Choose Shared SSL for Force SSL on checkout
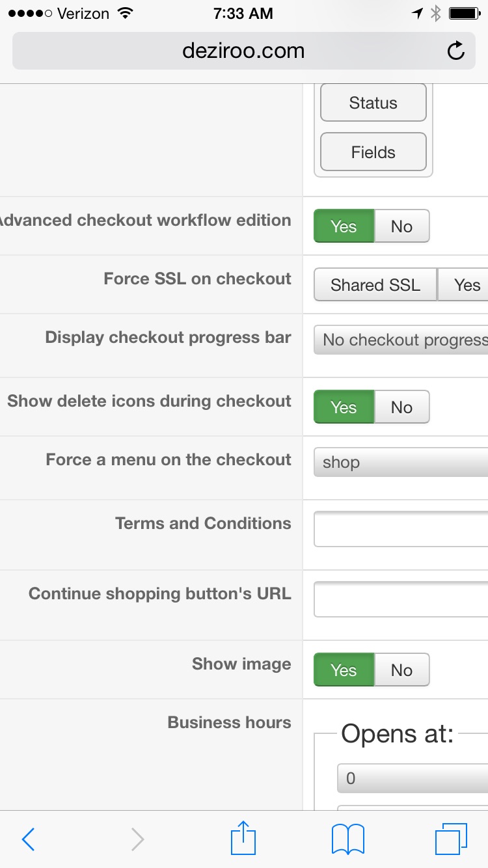Screen dimensions: 488x868 tap(375, 285)
